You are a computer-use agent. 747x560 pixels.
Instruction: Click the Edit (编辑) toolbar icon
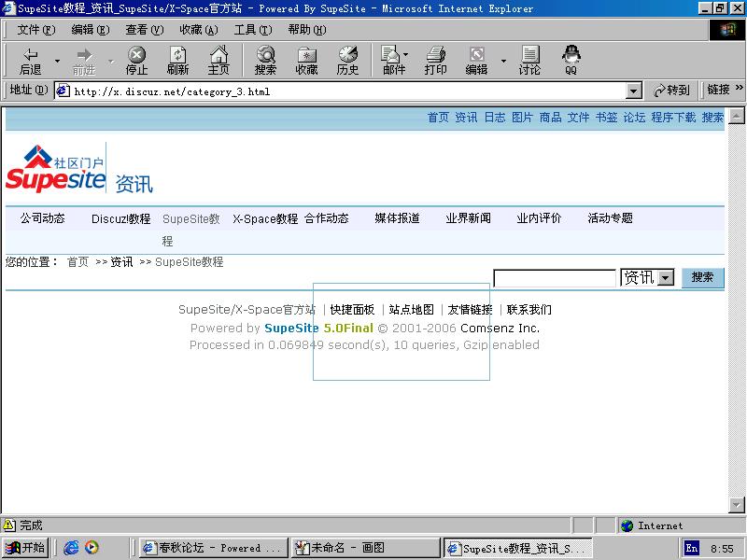pos(476,60)
